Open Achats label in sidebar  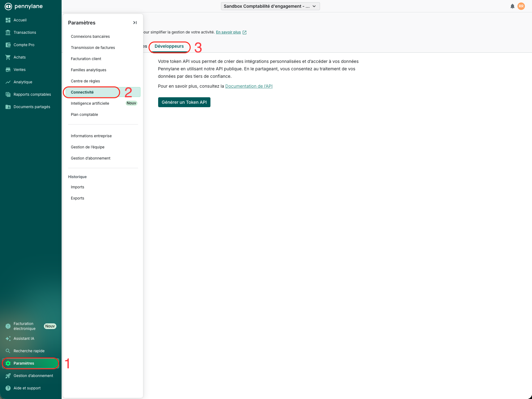[19, 57]
